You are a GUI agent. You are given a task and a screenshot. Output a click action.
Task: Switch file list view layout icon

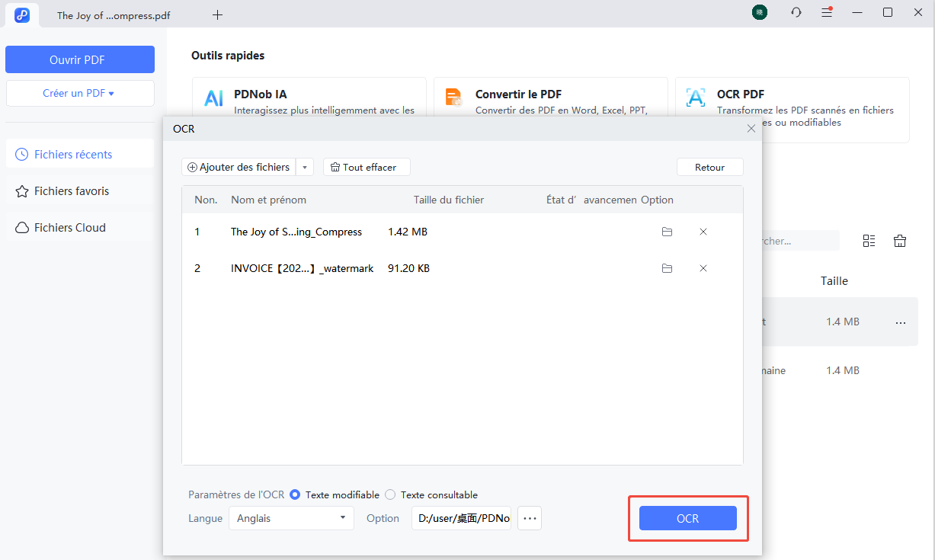[x=869, y=241]
